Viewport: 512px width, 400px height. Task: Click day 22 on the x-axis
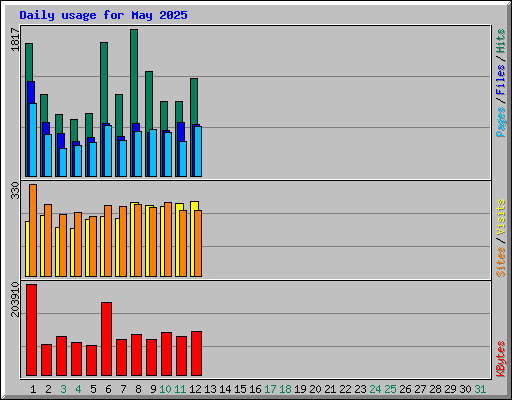pos(345,389)
